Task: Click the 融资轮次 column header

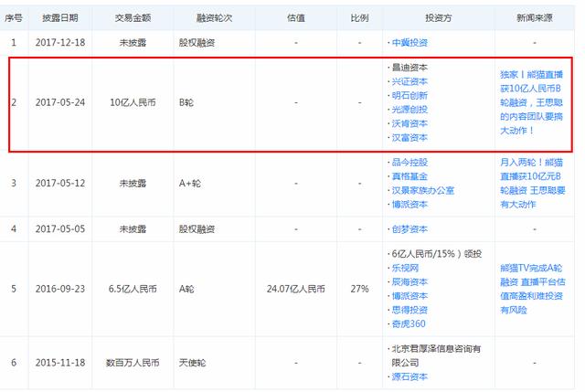Action: click(x=214, y=17)
